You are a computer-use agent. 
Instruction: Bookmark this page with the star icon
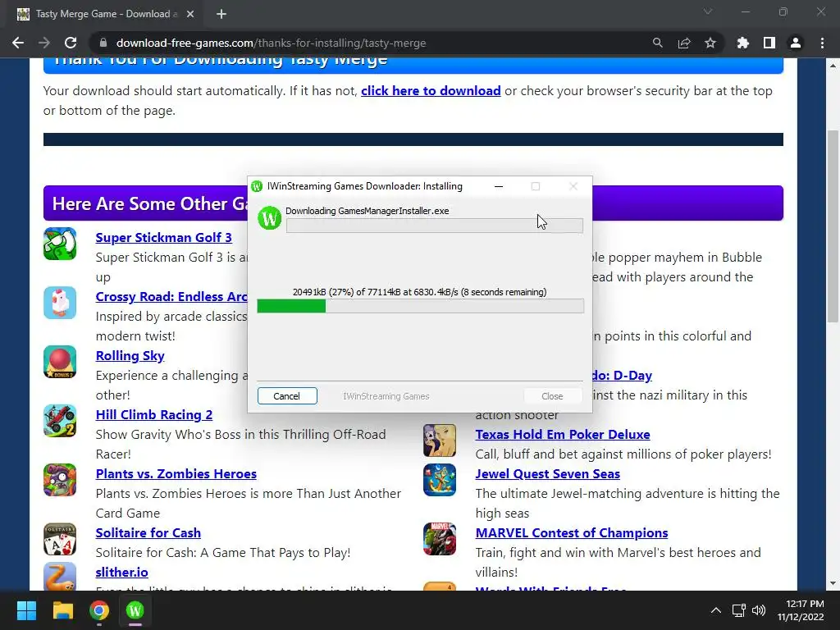710,43
